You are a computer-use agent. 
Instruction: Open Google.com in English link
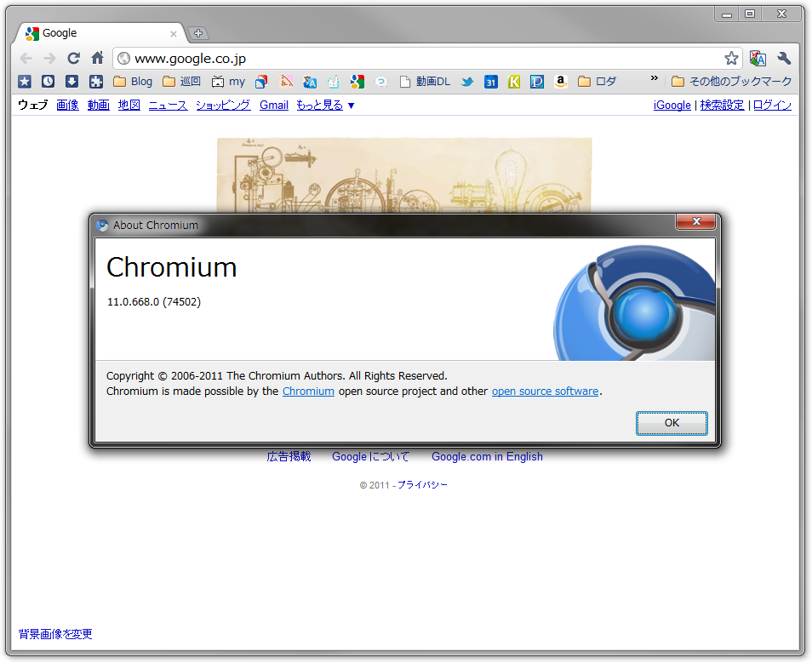[x=488, y=456]
